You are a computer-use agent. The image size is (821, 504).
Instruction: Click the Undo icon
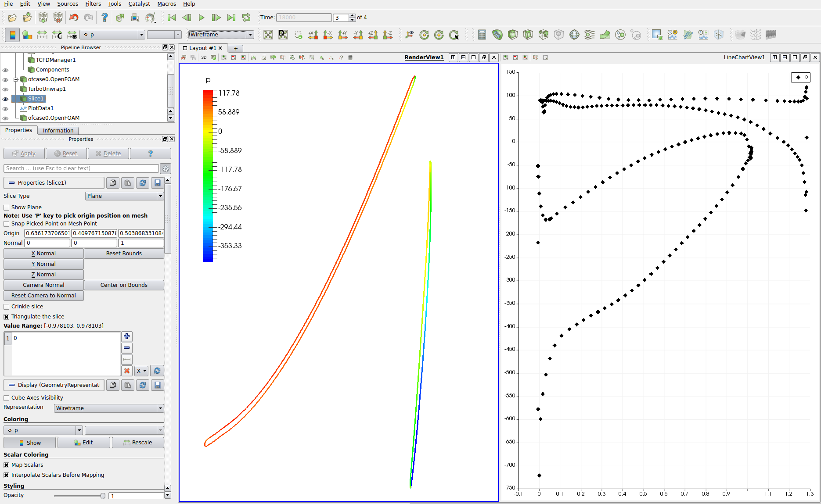point(74,18)
